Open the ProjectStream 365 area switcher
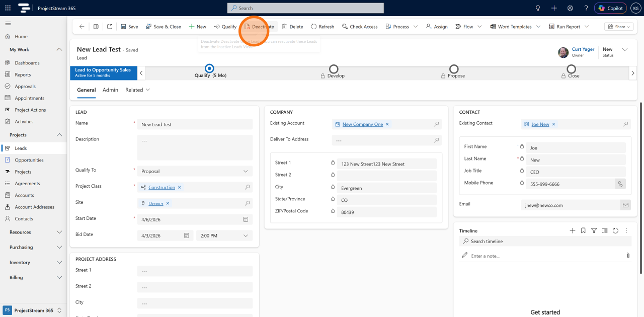 click(x=33, y=310)
